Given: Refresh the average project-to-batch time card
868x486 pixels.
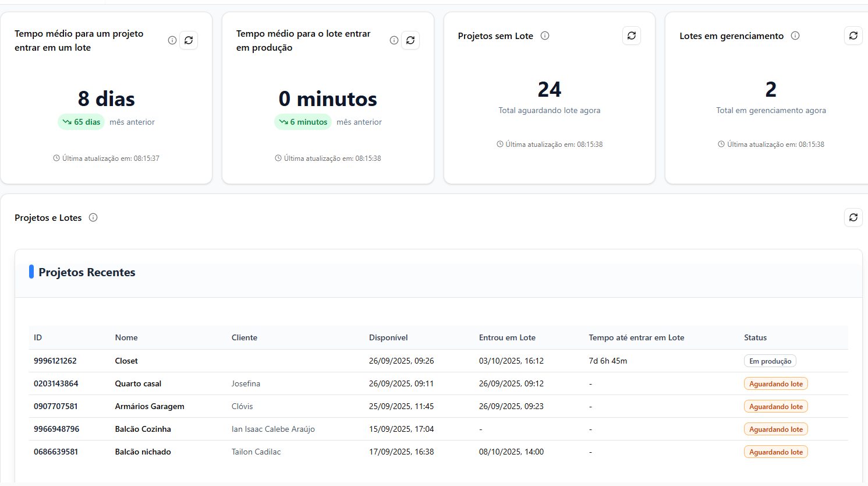Looking at the screenshot, I should pyautogui.click(x=189, y=40).
